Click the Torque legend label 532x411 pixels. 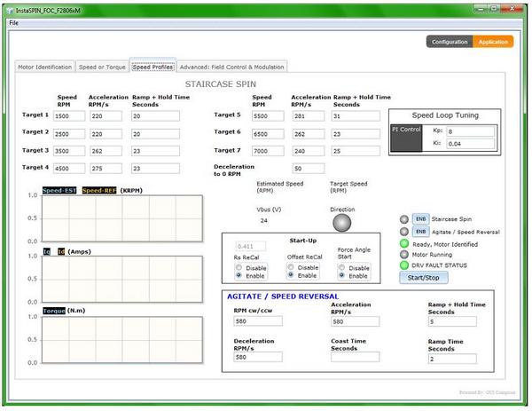click(x=54, y=311)
